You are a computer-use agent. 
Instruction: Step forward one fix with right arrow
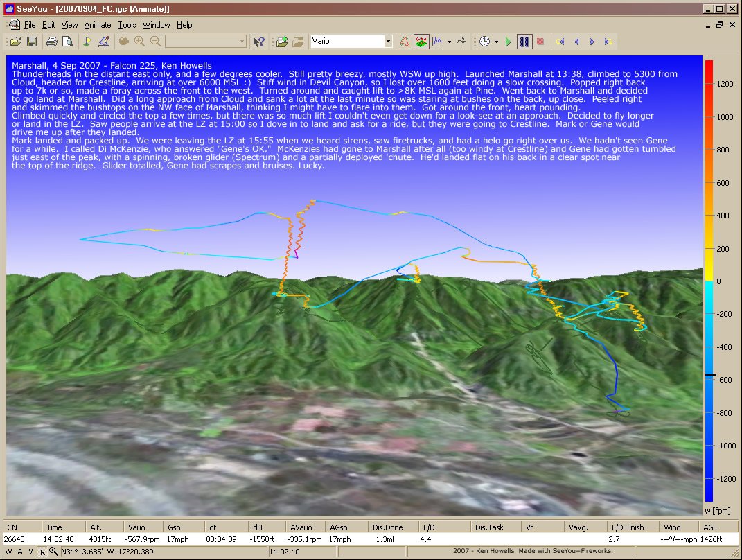coord(593,42)
